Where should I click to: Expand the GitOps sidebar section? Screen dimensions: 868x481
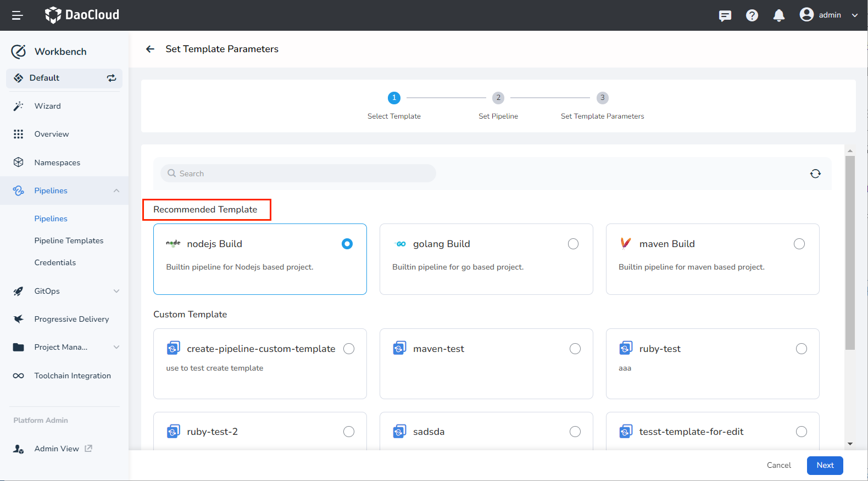[116, 291]
